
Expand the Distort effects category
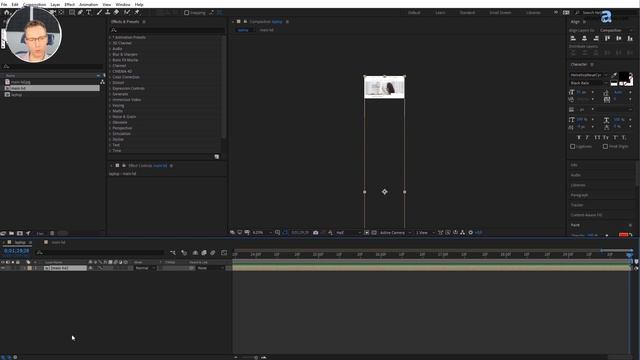[110, 83]
